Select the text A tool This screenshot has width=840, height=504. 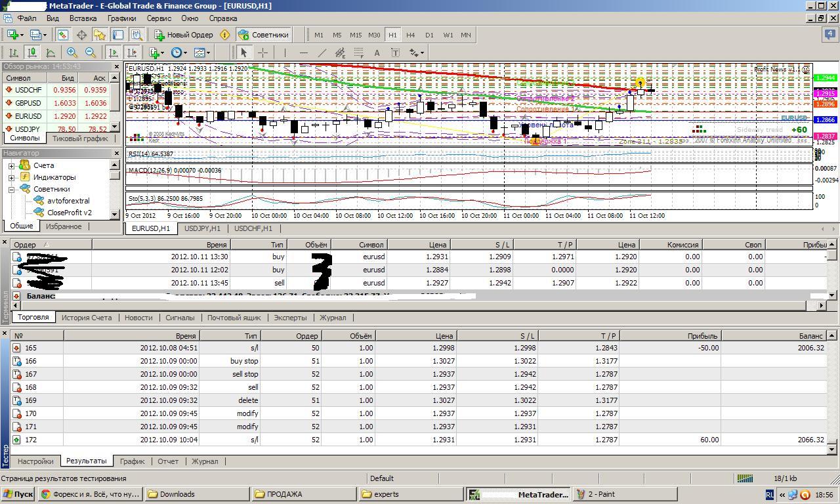point(377,52)
